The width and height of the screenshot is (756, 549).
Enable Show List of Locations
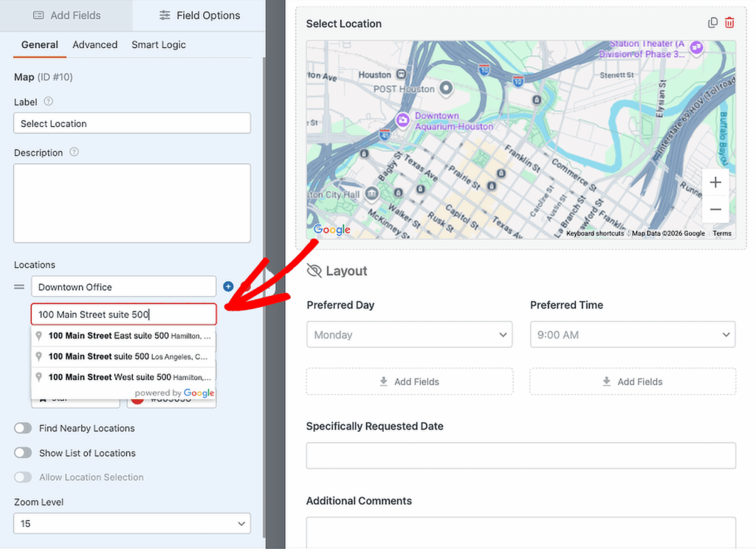[x=23, y=453]
